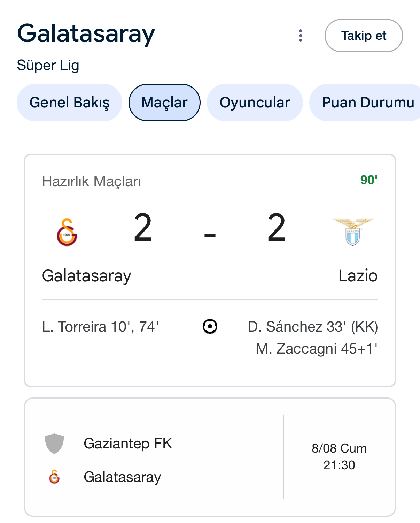Switch to the Genel Bakış tab
This screenshot has width=420, height=523.
pos(69,103)
